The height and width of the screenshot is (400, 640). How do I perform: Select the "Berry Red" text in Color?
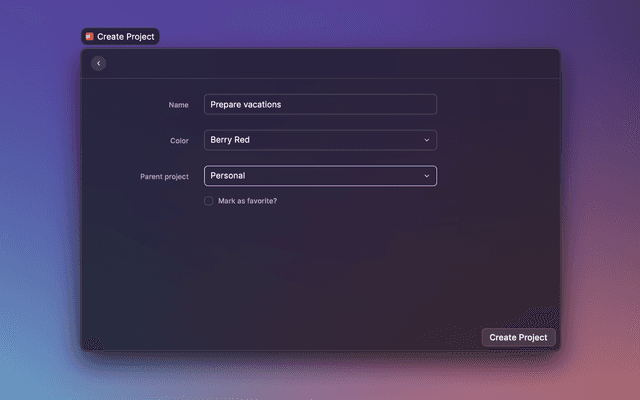pos(230,140)
